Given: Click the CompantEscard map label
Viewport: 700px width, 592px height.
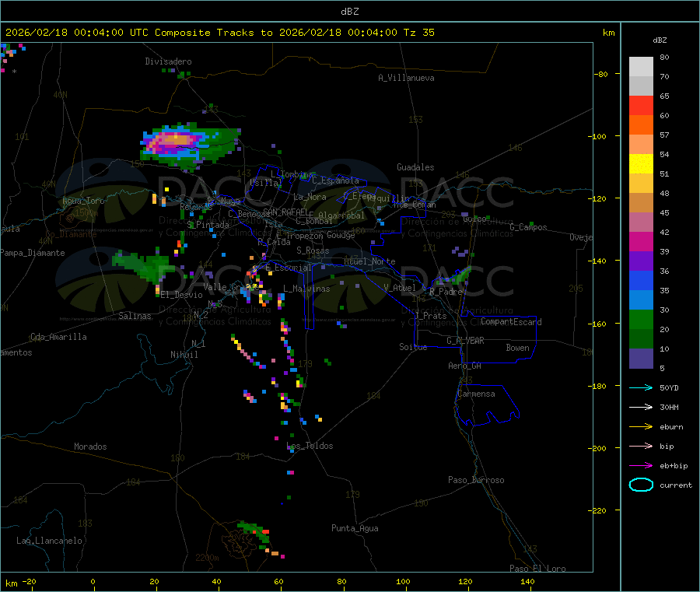Looking at the screenshot, I should point(512,321).
